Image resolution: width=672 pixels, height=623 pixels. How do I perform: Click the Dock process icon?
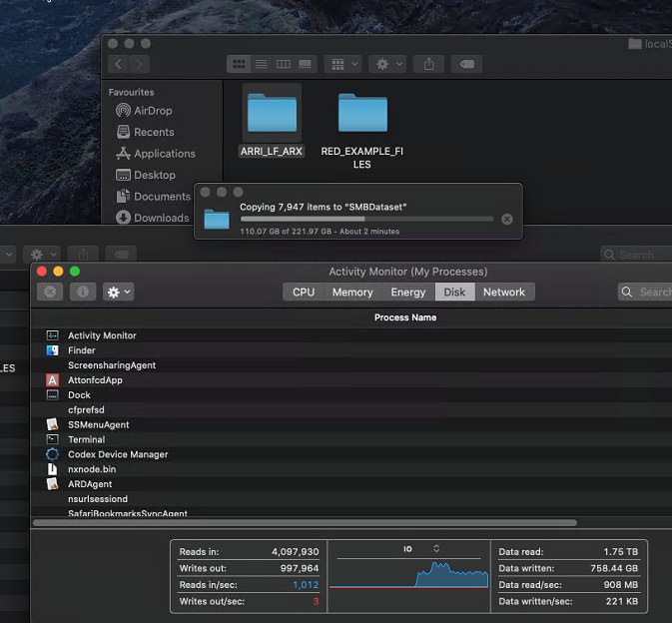[52, 395]
